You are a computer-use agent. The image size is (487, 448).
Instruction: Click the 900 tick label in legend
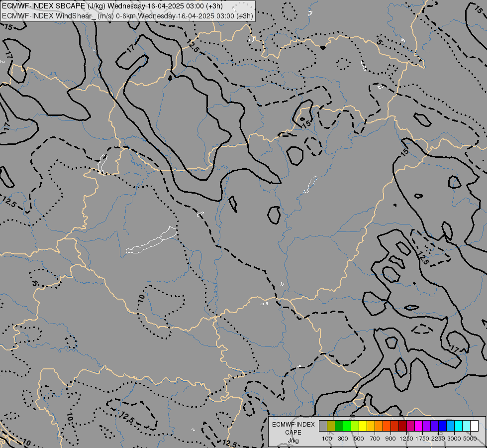[x=390, y=439]
